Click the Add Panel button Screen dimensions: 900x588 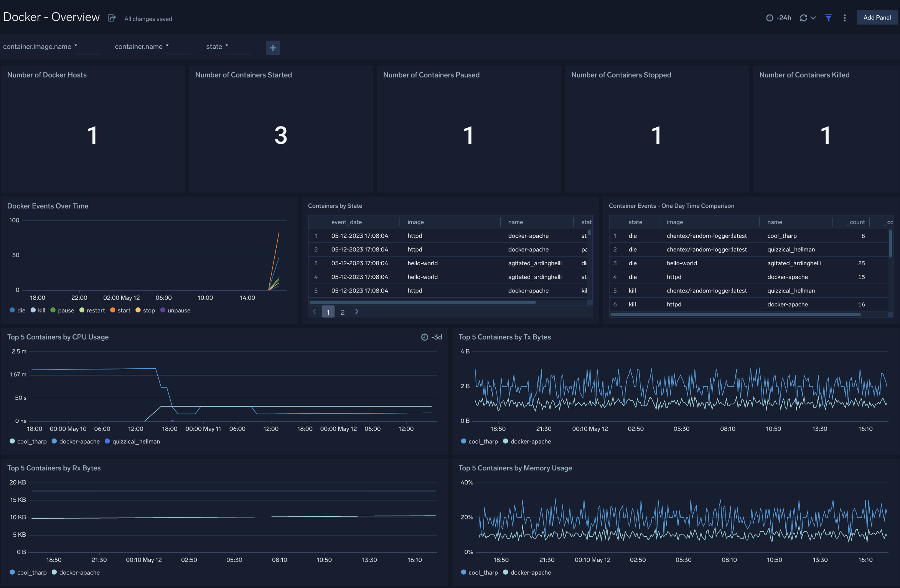point(877,17)
